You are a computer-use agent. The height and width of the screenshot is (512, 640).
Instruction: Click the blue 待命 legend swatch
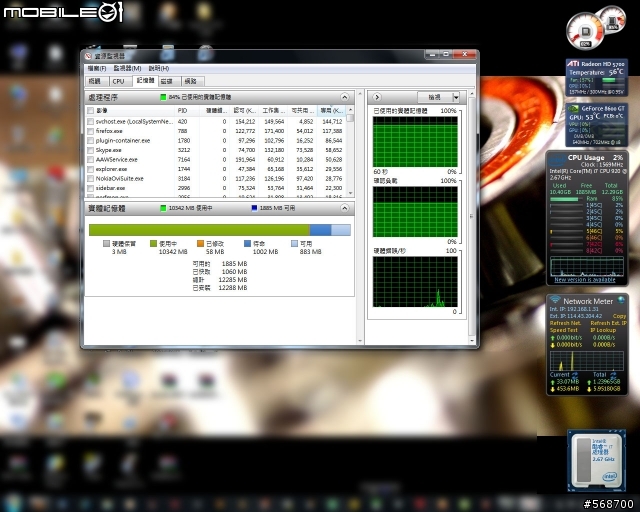click(x=247, y=243)
